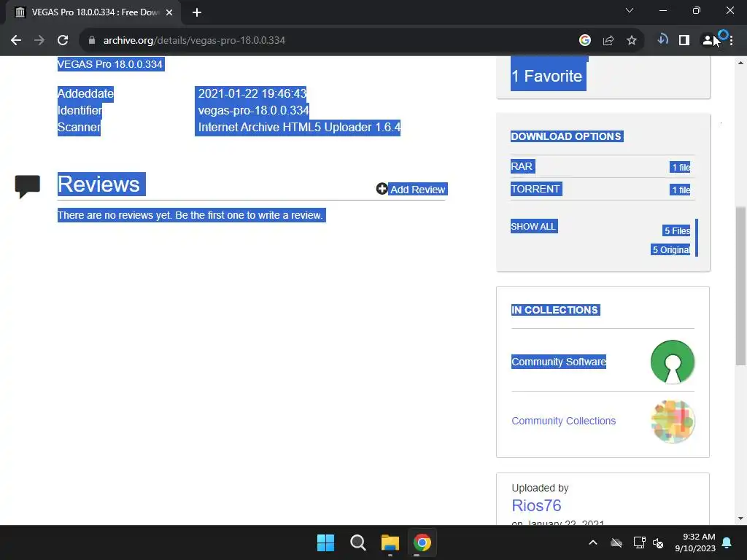
Task: Click the '1 file' count beside RAR
Action: coord(681,167)
